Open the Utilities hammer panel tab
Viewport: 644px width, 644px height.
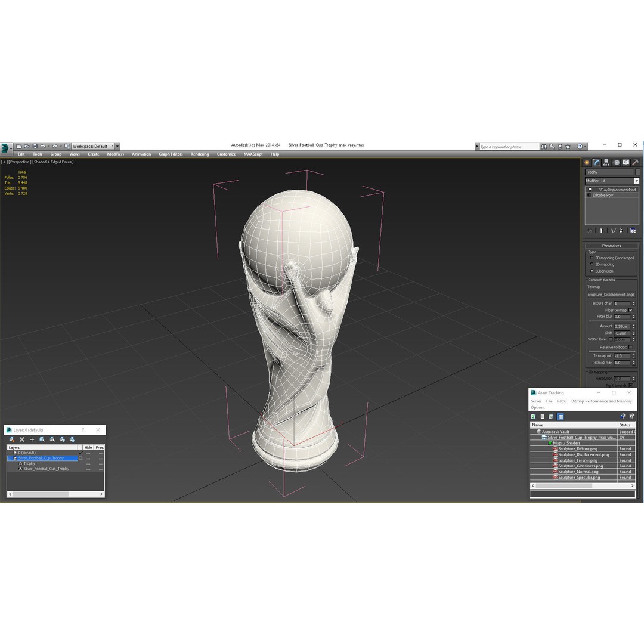[x=636, y=163]
